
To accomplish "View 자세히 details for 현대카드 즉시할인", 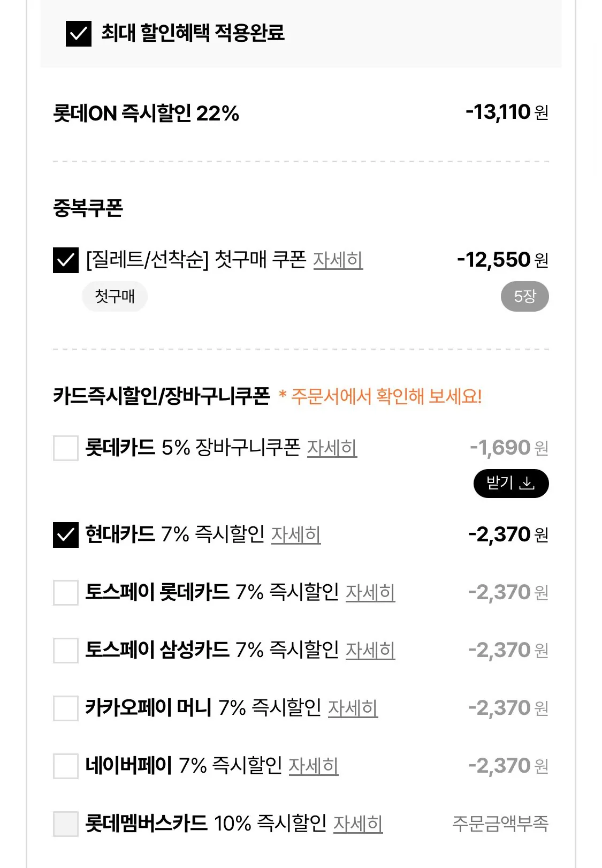I will 296,535.
